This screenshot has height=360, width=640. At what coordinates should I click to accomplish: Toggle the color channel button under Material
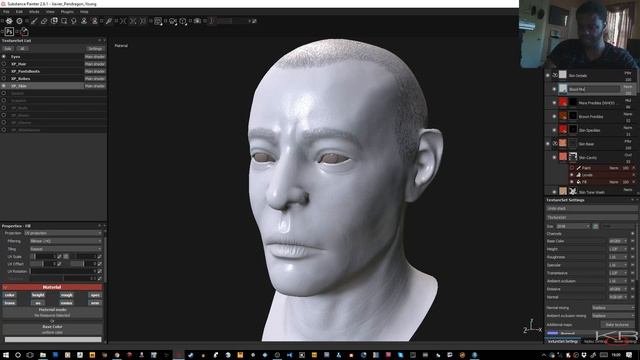coord(10,295)
